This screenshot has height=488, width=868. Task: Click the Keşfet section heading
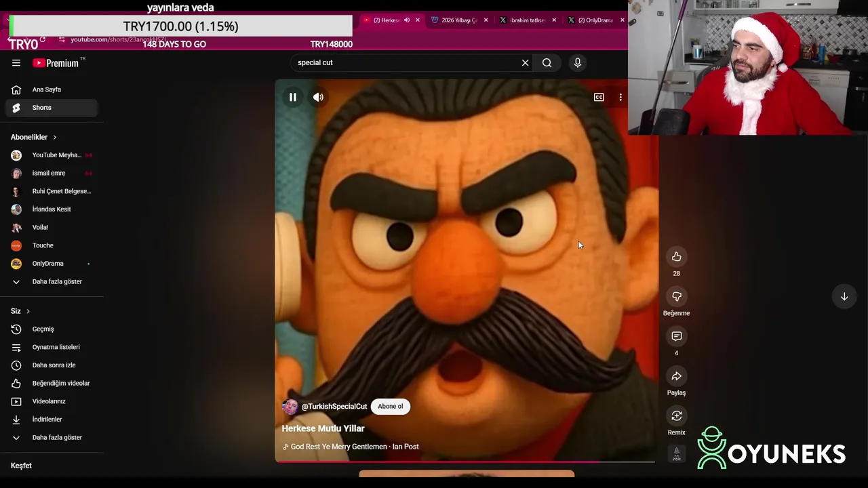(21, 466)
